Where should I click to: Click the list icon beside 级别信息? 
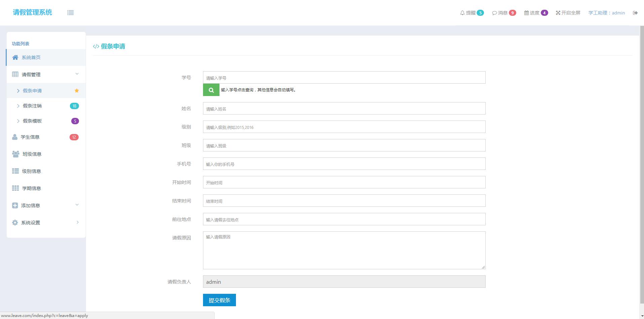pos(15,171)
